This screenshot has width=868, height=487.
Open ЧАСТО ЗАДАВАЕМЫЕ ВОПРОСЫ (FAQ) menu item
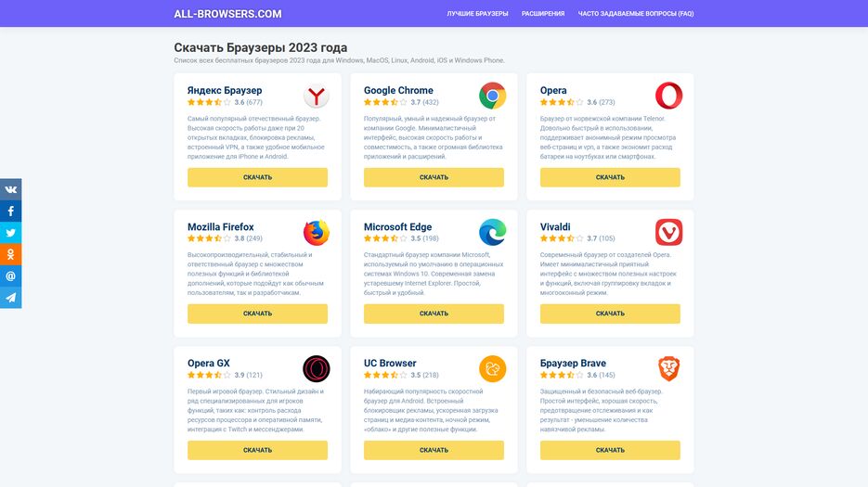tap(636, 13)
